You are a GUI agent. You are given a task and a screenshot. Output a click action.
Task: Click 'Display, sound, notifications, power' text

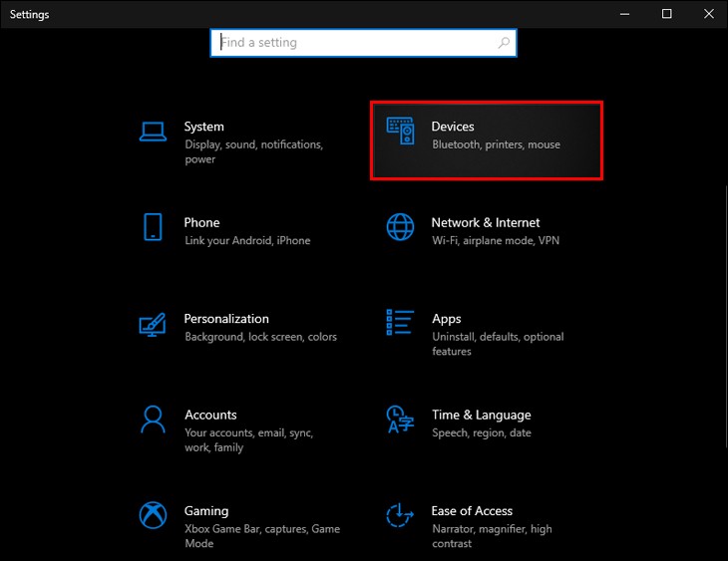point(254,151)
